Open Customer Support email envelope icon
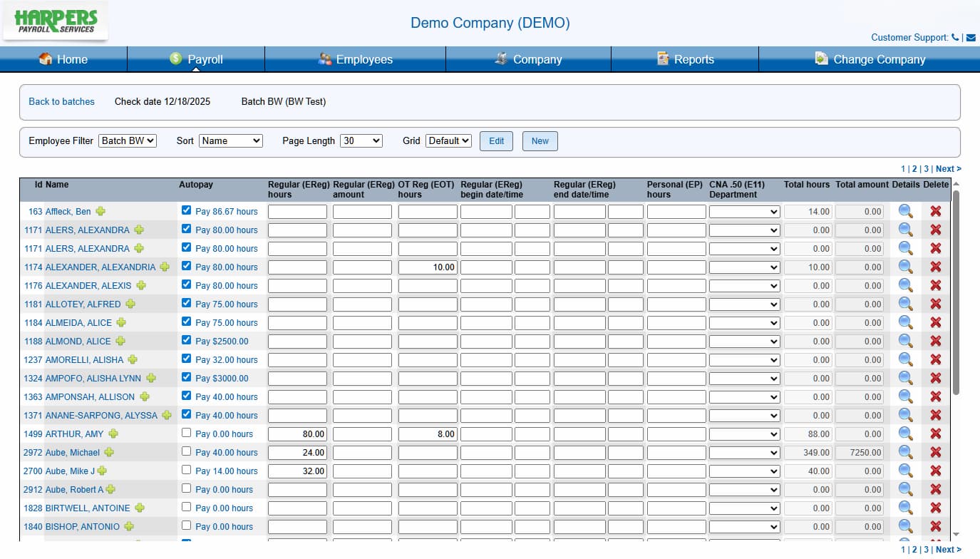 (x=971, y=37)
